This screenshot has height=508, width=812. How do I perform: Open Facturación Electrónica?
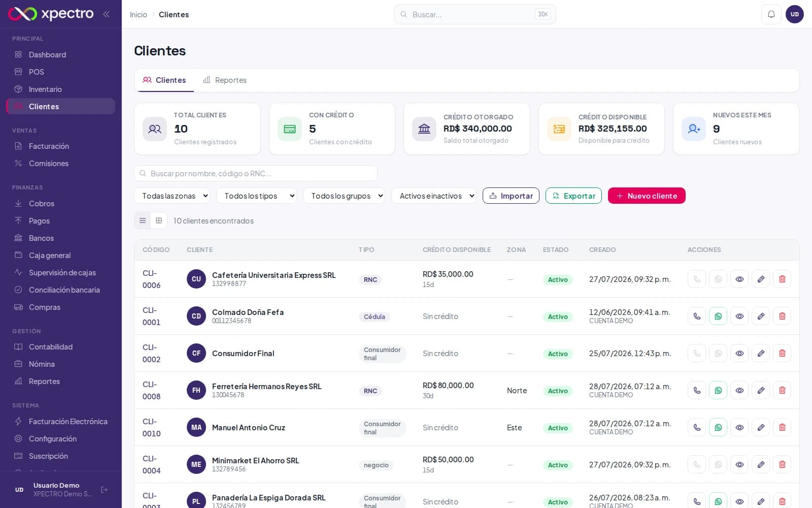click(x=60, y=421)
